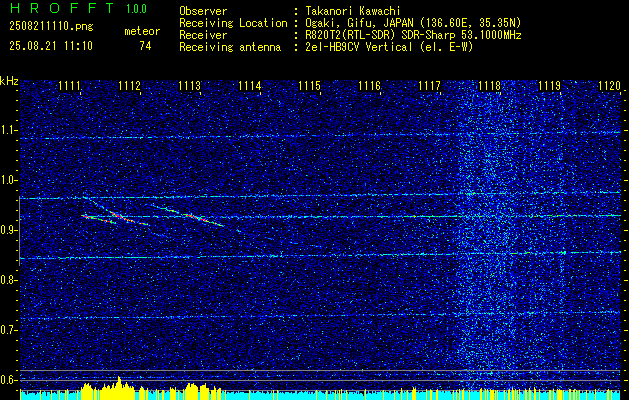Click frequency axis label 1.1

coord(8,130)
